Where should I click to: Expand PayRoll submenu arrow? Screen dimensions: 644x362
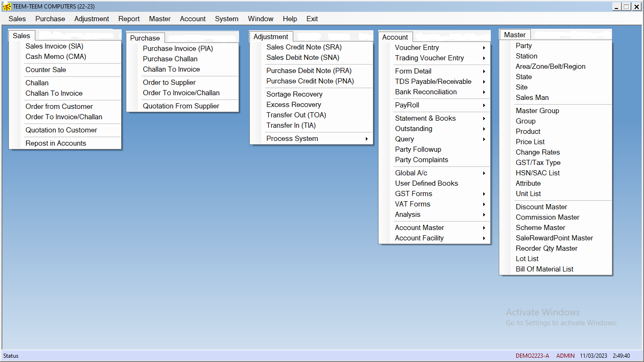point(484,105)
